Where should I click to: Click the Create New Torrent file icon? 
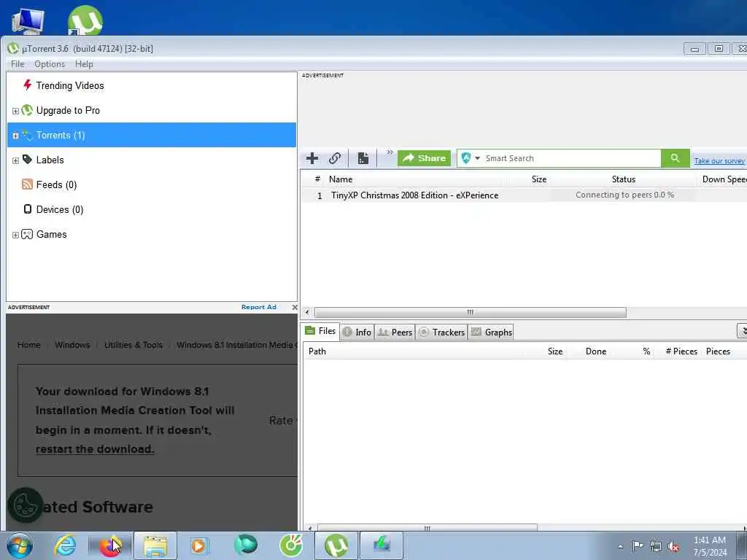click(363, 158)
